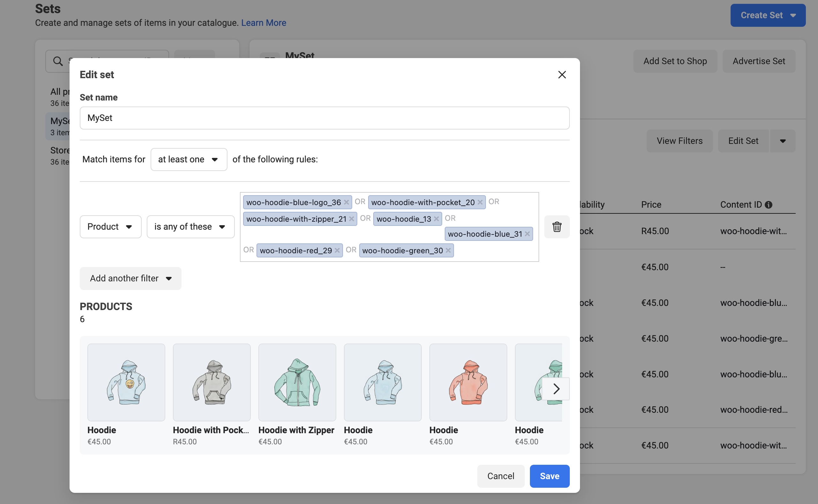This screenshot has width=818, height=504.
Task: Remove woo-hoodie-green_30 tag with its x
Action: pos(448,251)
